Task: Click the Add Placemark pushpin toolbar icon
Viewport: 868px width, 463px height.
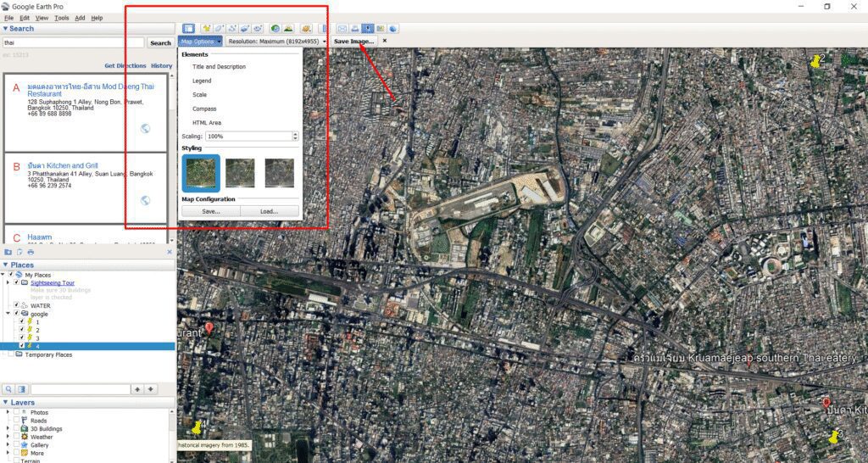Action: tap(207, 28)
